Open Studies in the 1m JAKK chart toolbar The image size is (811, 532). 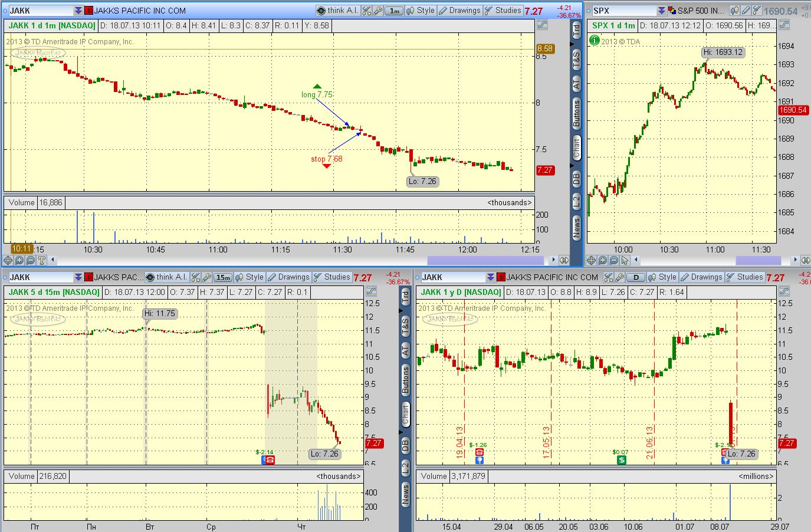[503, 11]
